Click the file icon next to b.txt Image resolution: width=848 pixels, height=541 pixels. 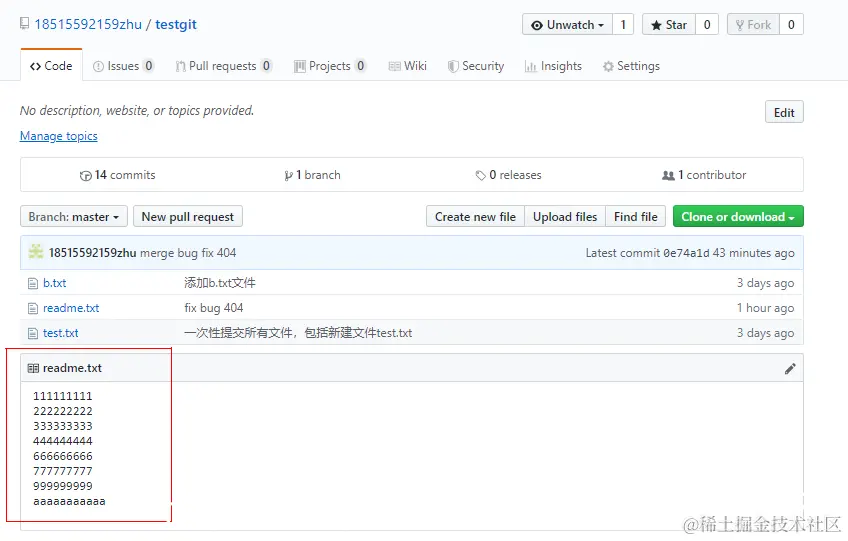[33, 283]
